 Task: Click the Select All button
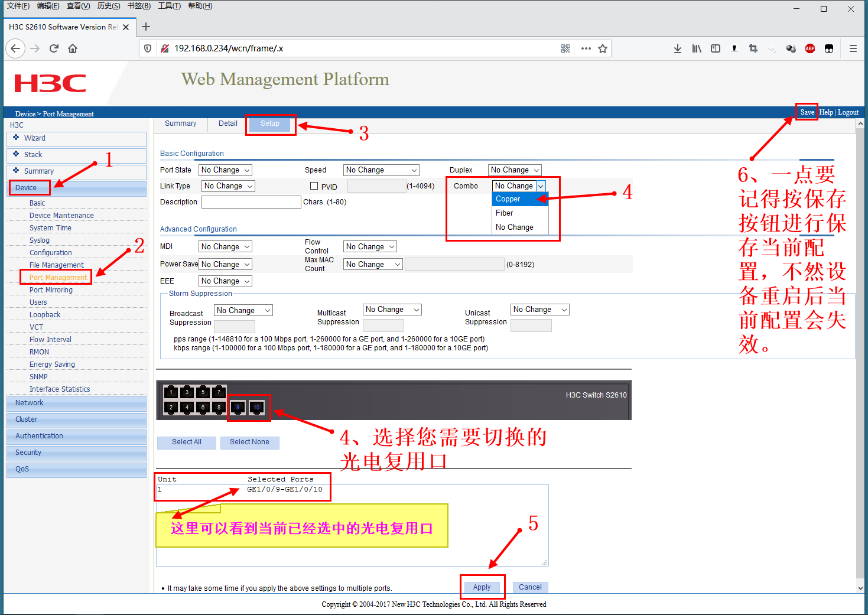pos(186,442)
